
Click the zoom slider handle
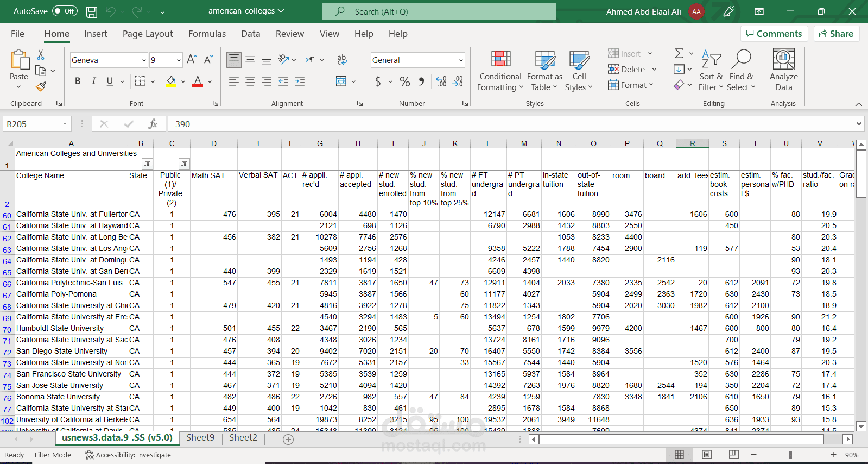tap(791, 455)
